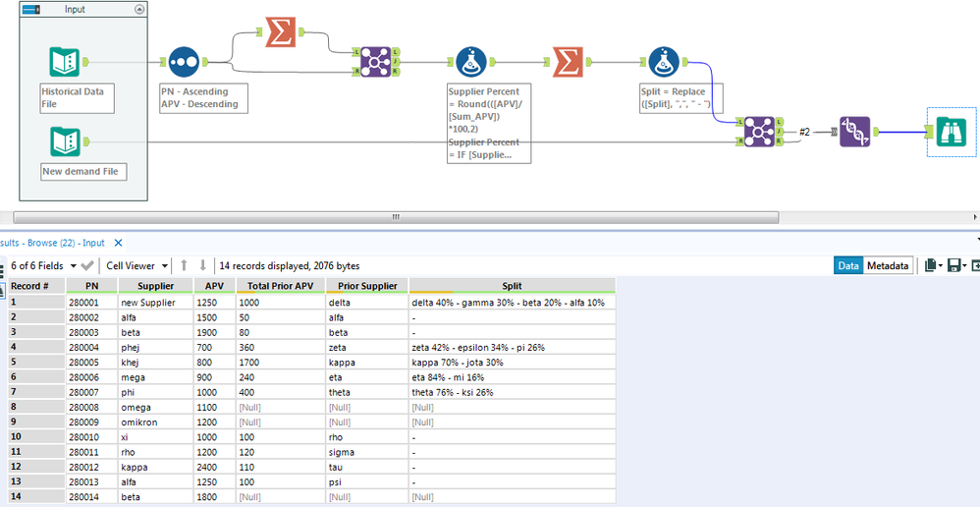Select Total Prior APV cell 1700
The height and width of the screenshot is (507, 980).
point(281,362)
